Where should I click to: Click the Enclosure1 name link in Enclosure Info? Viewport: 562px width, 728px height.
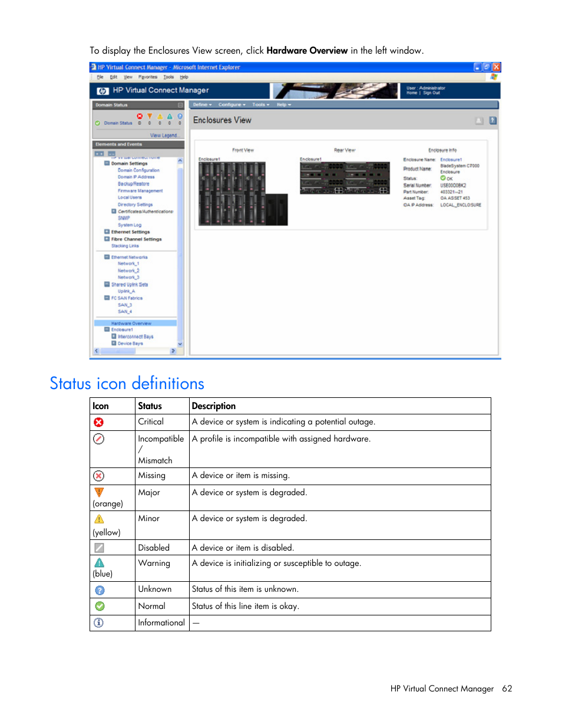pyautogui.click(x=451, y=160)
